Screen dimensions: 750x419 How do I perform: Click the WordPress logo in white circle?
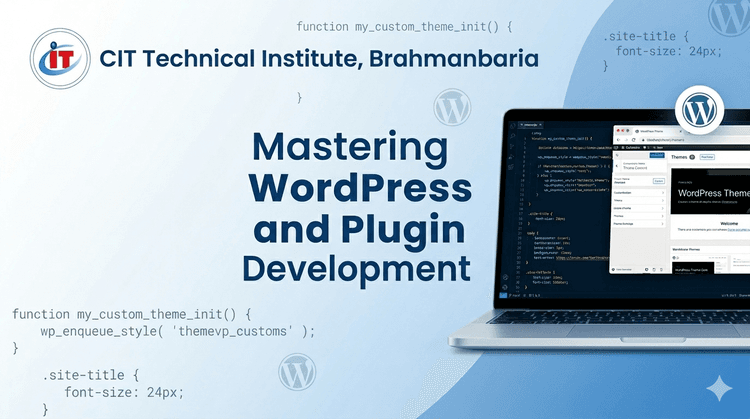point(699,110)
